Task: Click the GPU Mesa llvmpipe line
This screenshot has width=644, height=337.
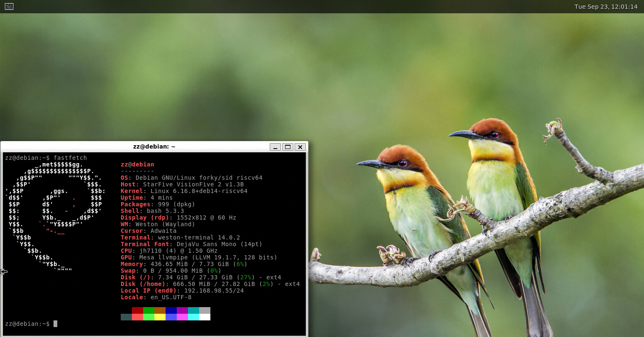Action: 199,257
